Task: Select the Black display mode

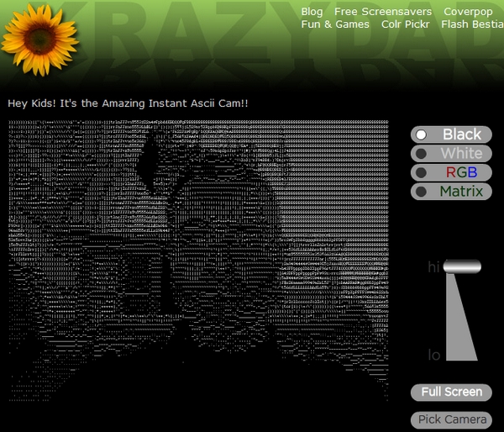Action: coord(451,134)
